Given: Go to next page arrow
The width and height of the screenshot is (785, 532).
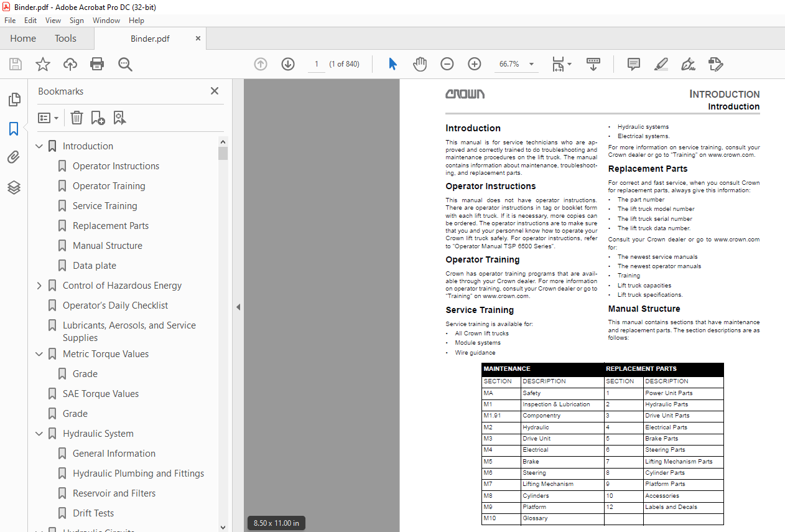Looking at the screenshot, I should tap(287, 64).
